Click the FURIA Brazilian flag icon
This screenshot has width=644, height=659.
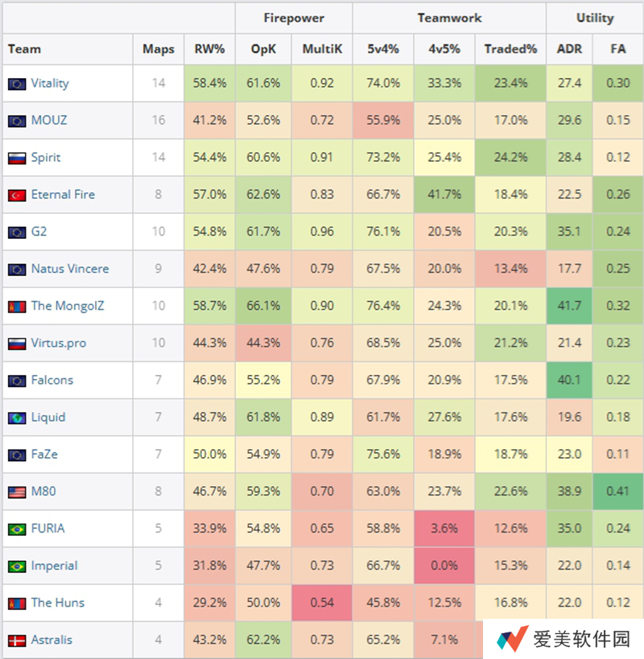coord(17,529)
